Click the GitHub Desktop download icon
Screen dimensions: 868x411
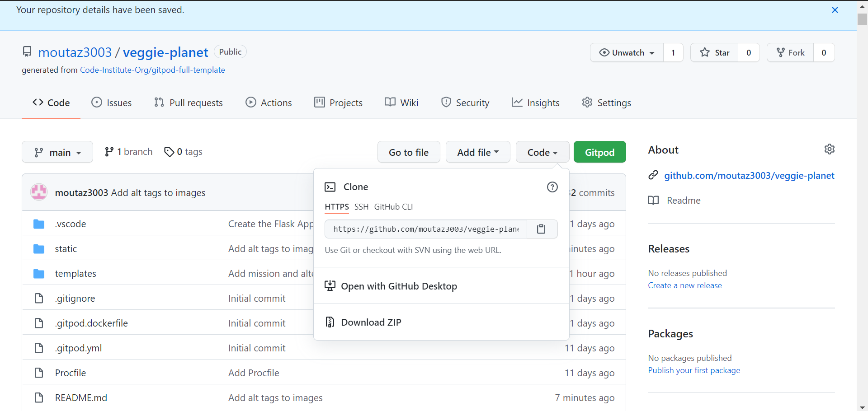coord(330,286)
